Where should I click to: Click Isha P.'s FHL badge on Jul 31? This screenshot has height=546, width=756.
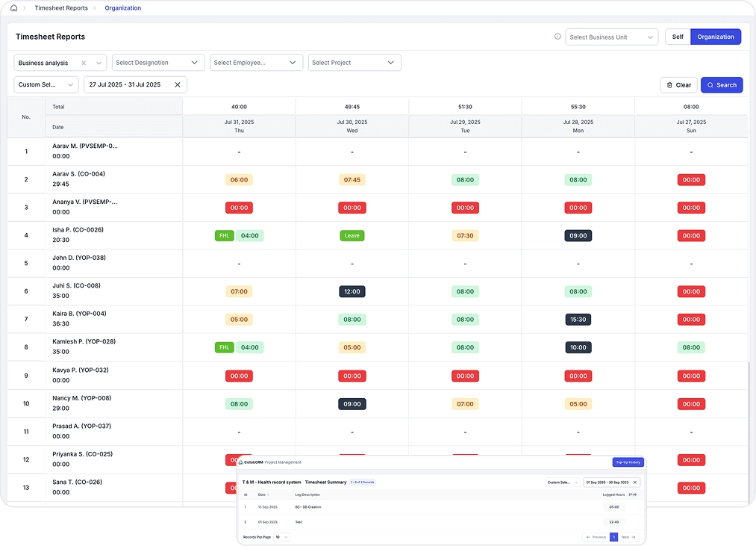pos(224,235)
